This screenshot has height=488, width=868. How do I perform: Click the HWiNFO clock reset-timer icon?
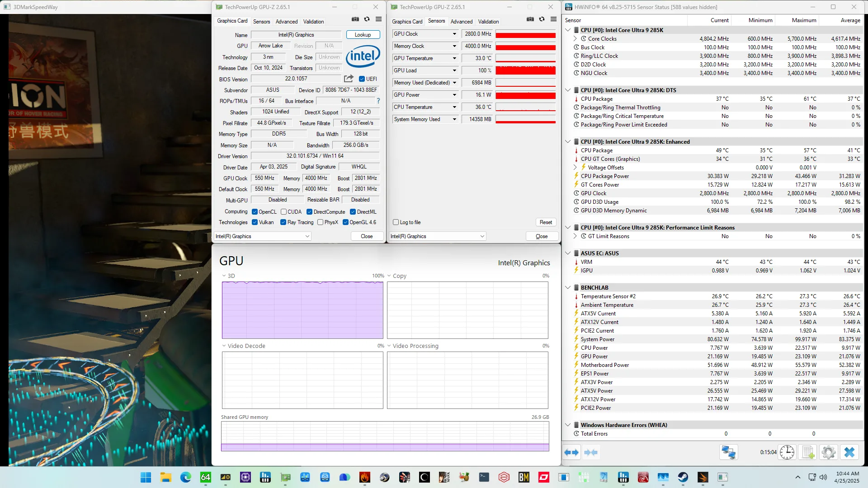[x=787, y=452]
